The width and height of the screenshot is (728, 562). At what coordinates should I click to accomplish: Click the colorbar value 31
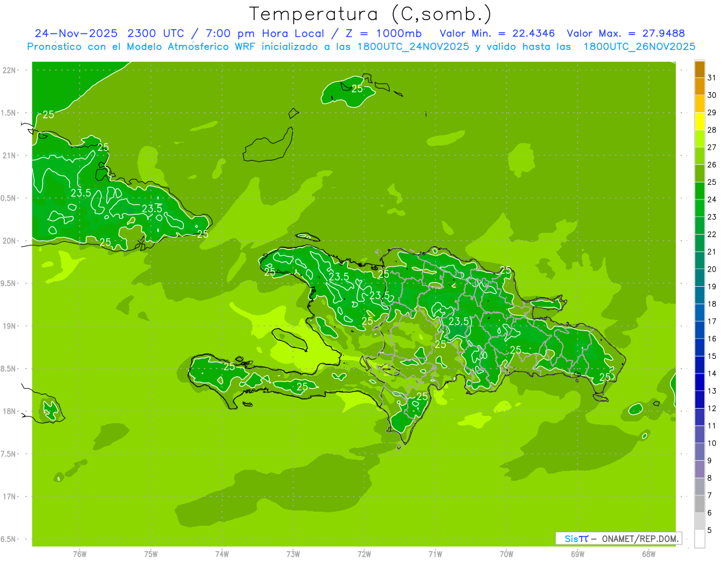coord(712,78)
